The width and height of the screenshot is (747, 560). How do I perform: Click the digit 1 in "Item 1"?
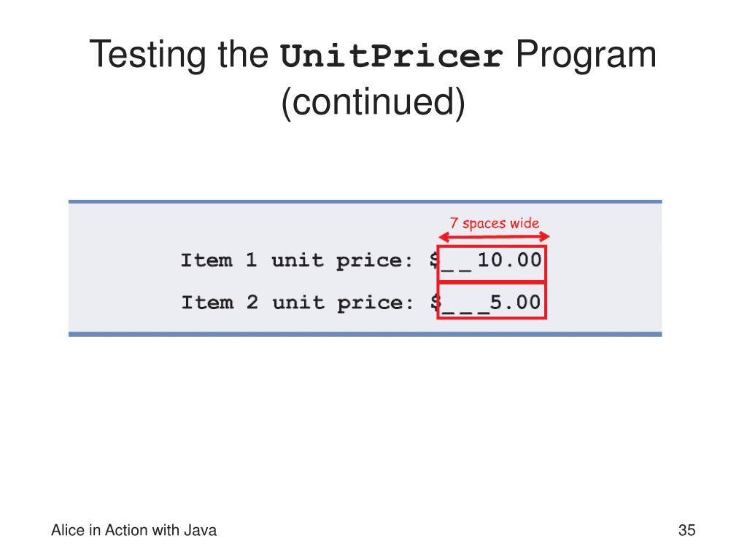[251, 260]
